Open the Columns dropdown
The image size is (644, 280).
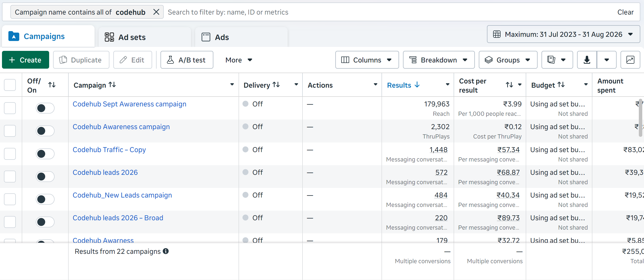(x=367, y=60)
